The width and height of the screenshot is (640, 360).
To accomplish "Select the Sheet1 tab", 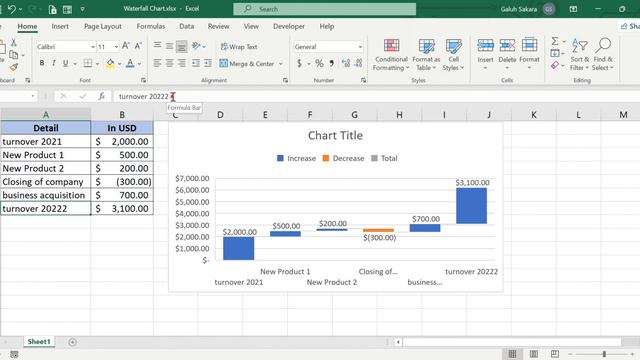I will pos(39,342).
